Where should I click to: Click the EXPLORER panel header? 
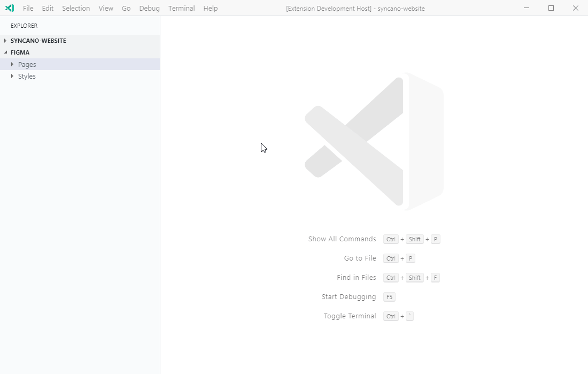click(24, 25)
